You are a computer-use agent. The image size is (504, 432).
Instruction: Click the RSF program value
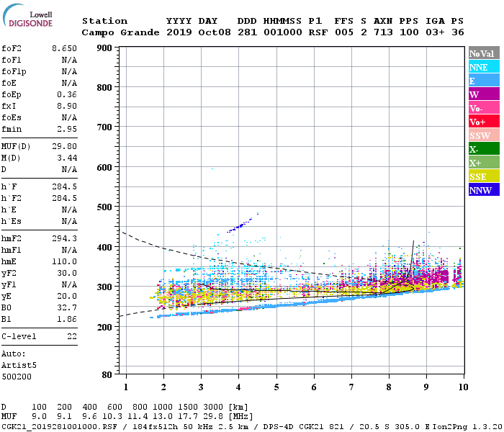pos(318,32)
